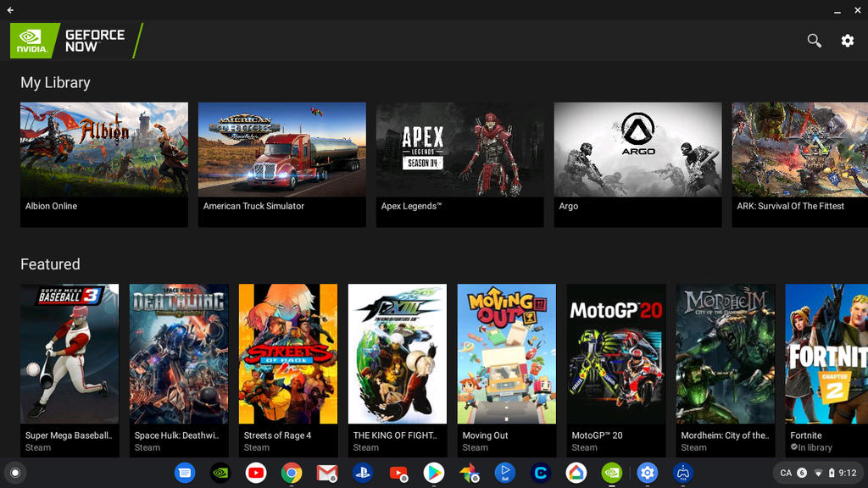Click the ChromeOS launcher button
This screenshot has width=868, height=488.
[14, 473]
